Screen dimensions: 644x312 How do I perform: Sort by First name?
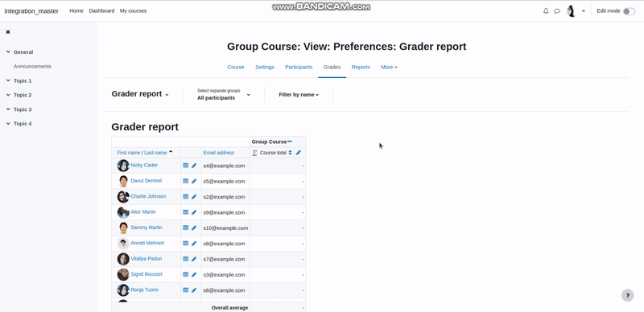129,153
